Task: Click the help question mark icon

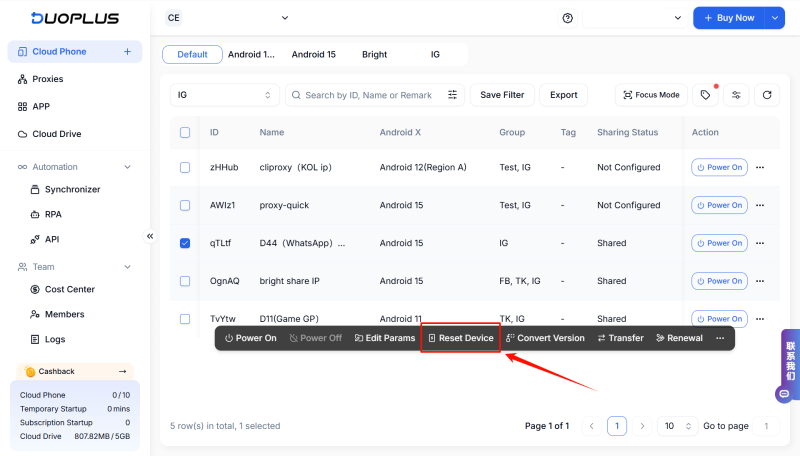Action: (x=568, y=18)
